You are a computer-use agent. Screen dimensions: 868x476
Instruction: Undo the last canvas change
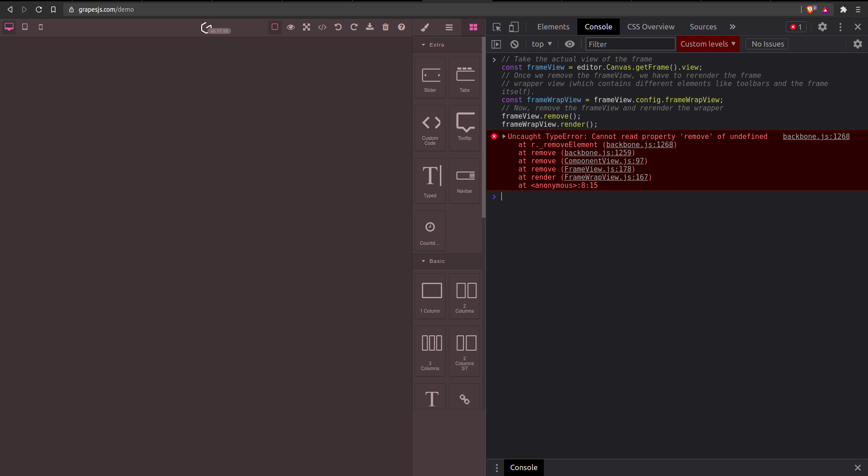click(338, 27)
